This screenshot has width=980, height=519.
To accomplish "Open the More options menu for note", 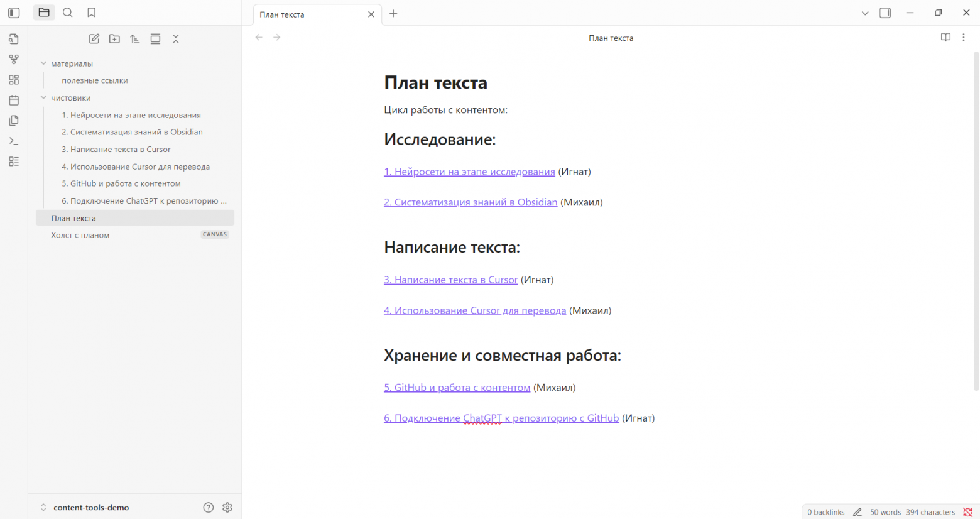I will (964, 38).
